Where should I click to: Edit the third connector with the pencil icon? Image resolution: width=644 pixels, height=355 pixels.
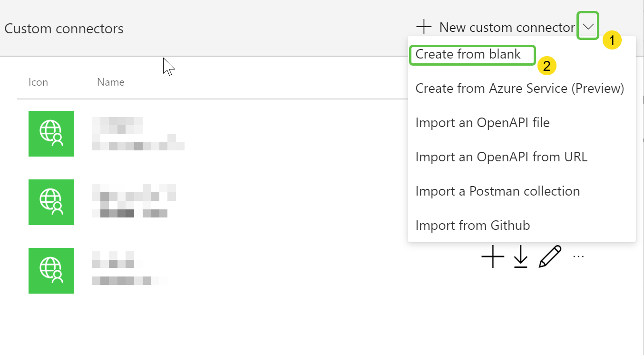coord(550,257)
